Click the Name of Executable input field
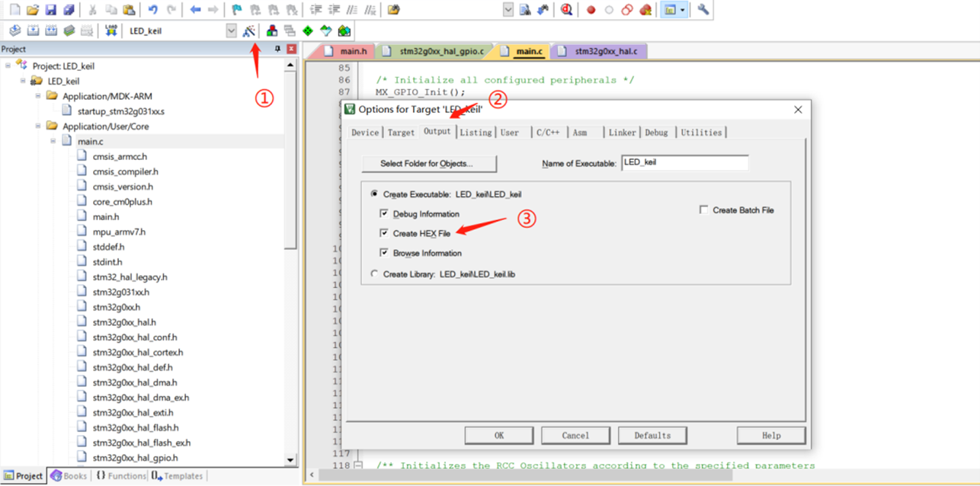The height and width of the screenshot is (486, 980). [684, 163]
